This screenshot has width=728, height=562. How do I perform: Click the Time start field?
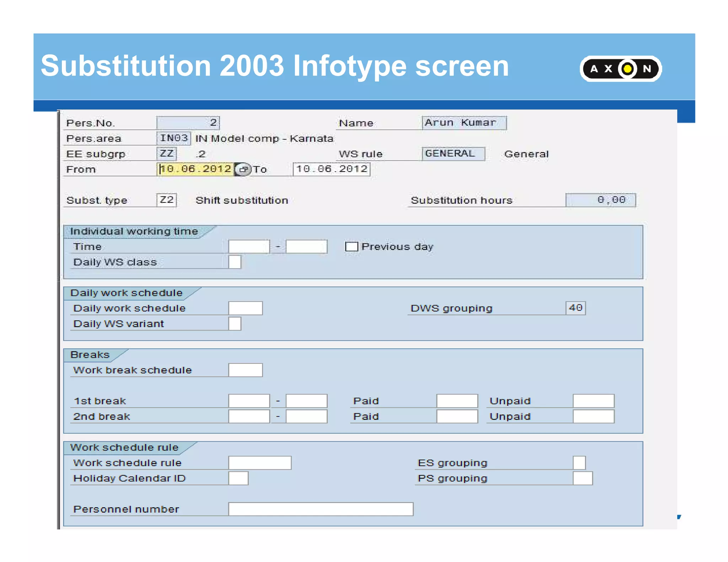249,247
